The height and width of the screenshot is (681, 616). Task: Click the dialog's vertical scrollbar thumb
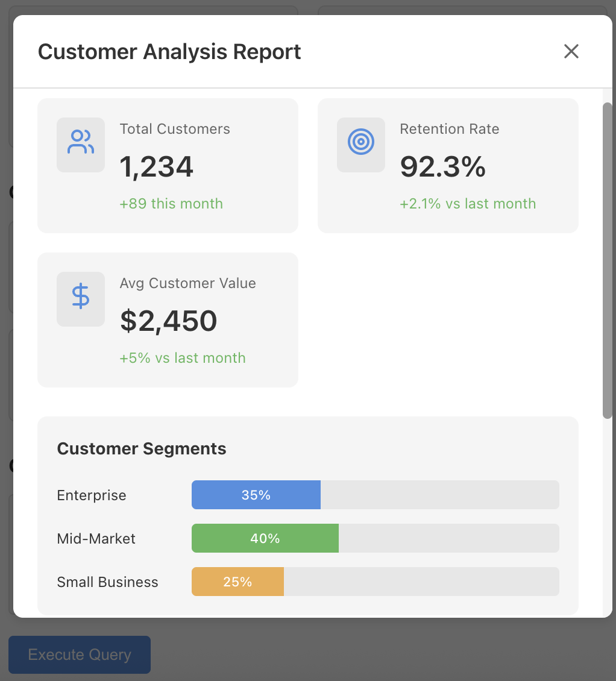(x=608, y=260)
